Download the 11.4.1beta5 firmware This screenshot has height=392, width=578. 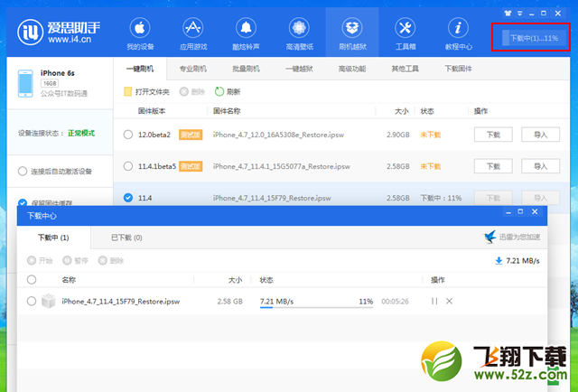[493, 166]
